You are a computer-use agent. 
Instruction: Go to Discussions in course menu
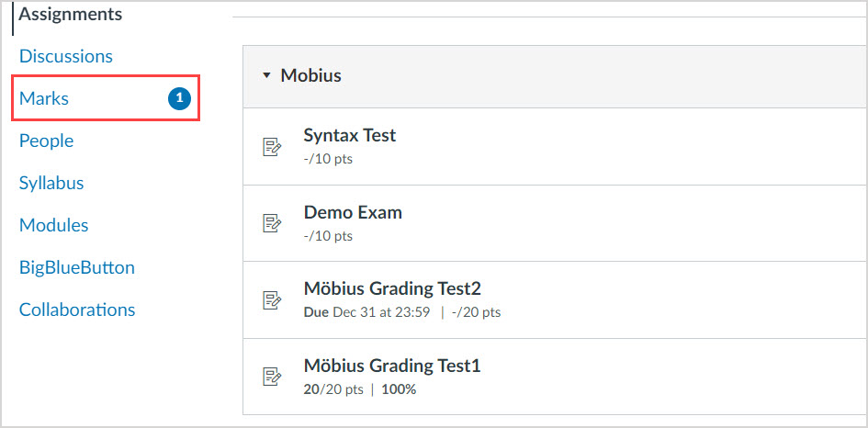click(66, 56)
